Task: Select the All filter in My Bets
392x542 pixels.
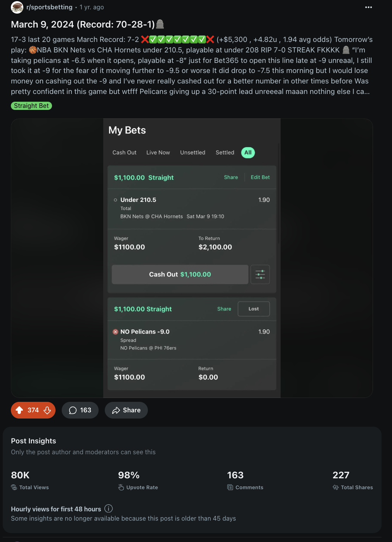Action: [248, 153]
